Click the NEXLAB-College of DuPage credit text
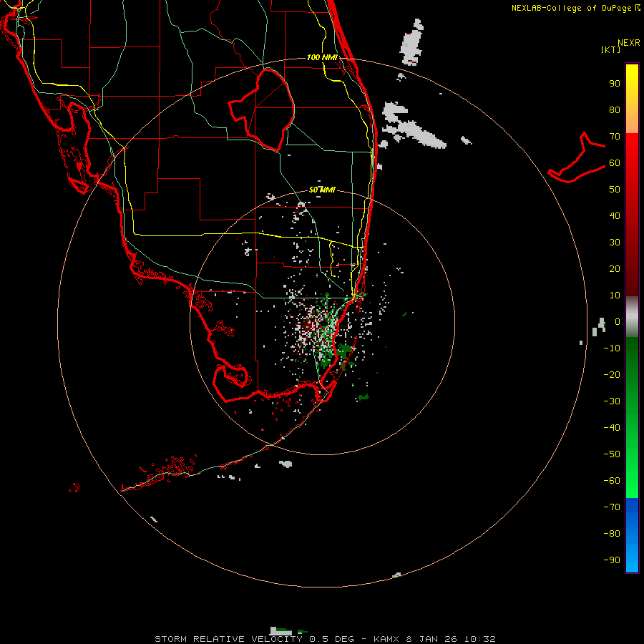Image resolution: width=644 pixels, height=644 pixels. (x=572, y=8)
